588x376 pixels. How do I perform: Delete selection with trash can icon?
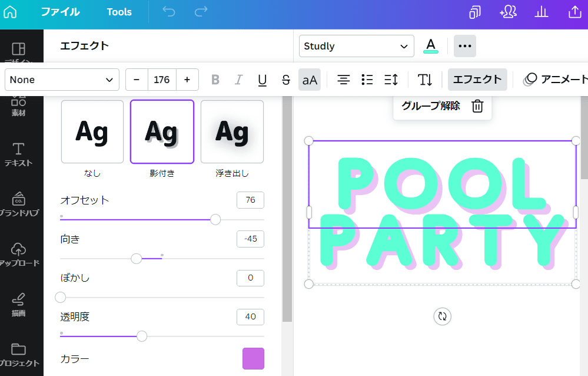[478, 106]
